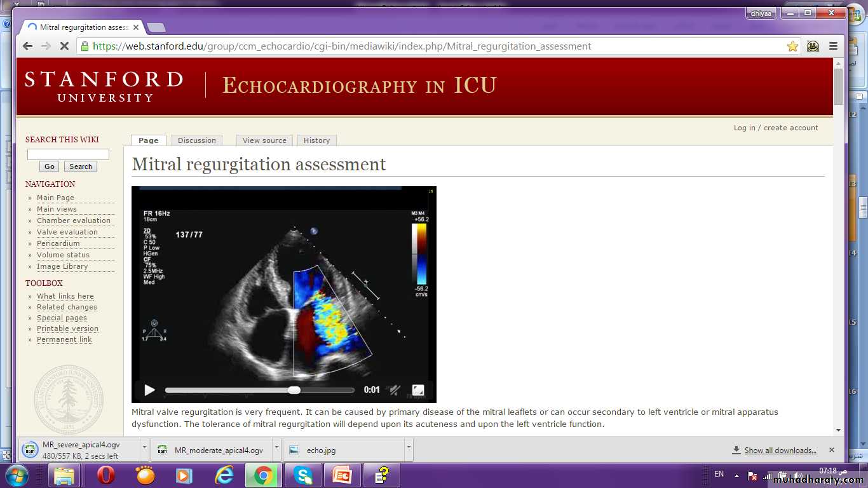
Task: Click the MR_severe_apical4.ogv download item
Action: click(x=79, y=450)
